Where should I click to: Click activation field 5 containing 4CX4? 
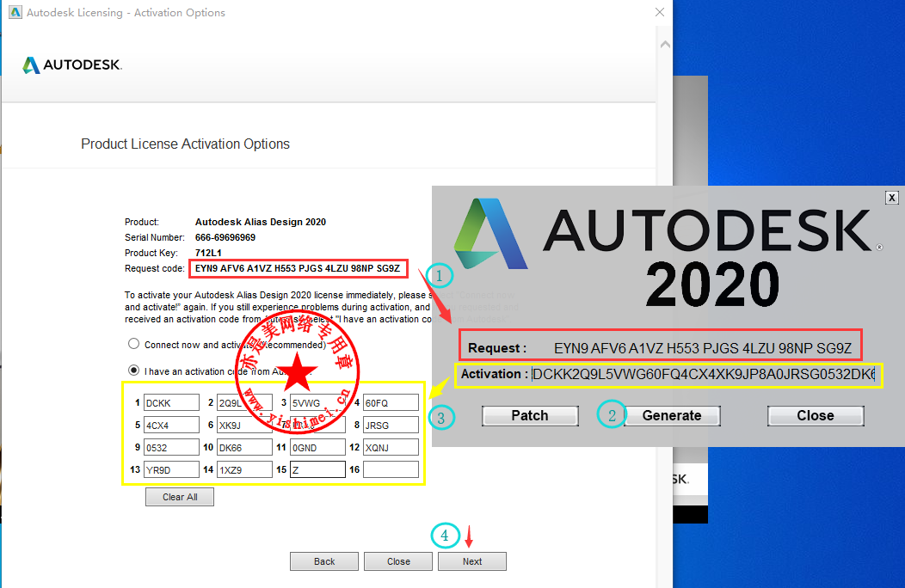pos(171,426)
